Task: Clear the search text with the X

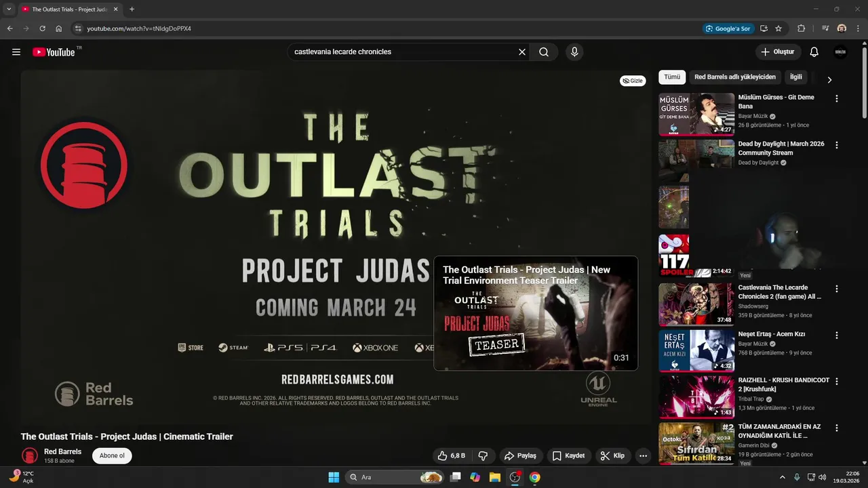Action: pos(522,52)
